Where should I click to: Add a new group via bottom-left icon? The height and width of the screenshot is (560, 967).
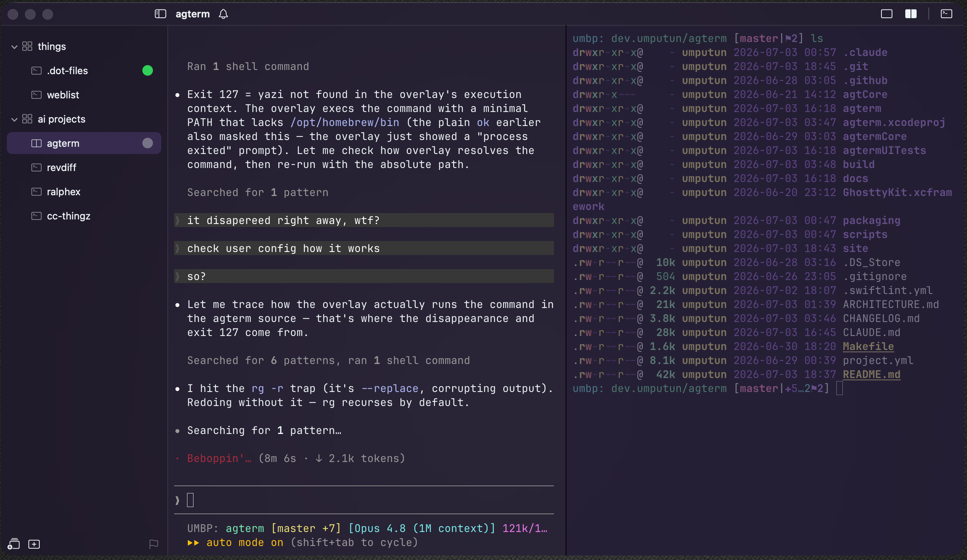[x=13, y=543]
